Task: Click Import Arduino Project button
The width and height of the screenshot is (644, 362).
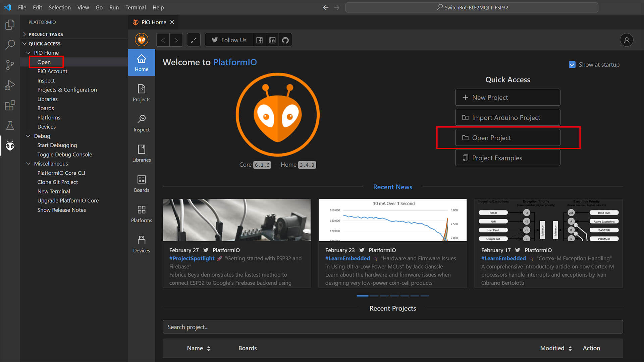Action: click(507, 117)
